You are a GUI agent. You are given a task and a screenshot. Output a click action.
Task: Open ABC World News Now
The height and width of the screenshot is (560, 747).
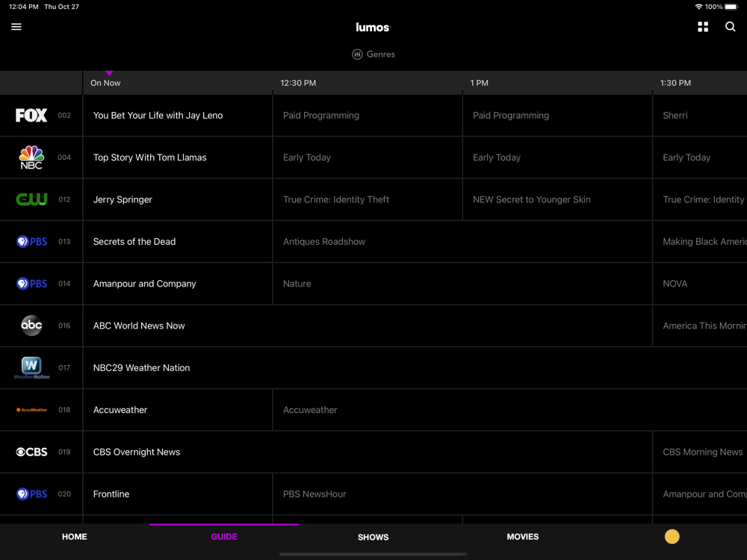pos(368,326)
